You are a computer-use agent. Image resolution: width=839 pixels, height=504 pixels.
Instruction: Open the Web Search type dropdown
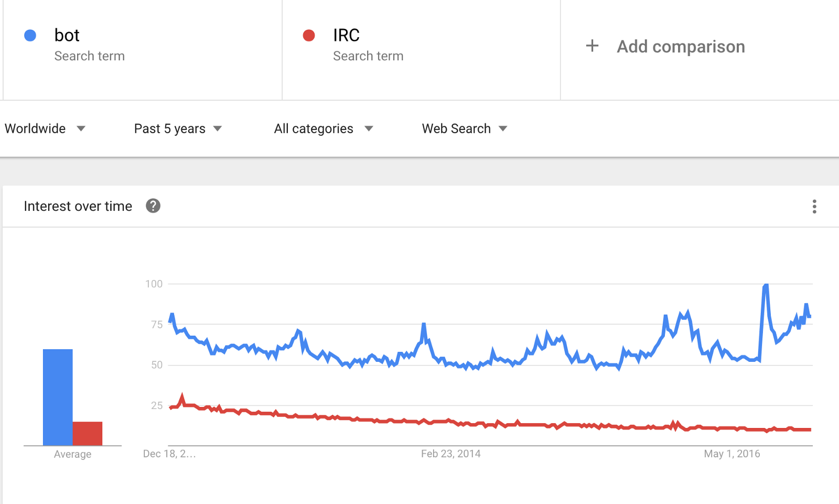(x=465, y=128)
